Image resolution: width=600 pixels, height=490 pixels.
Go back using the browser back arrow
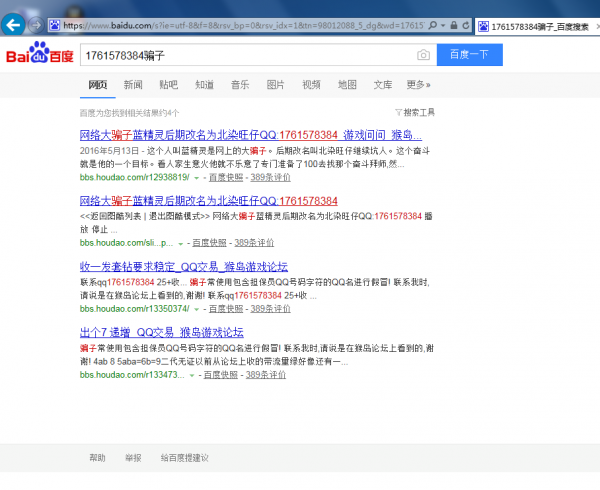pyautogui.click(x=13, y=26)
